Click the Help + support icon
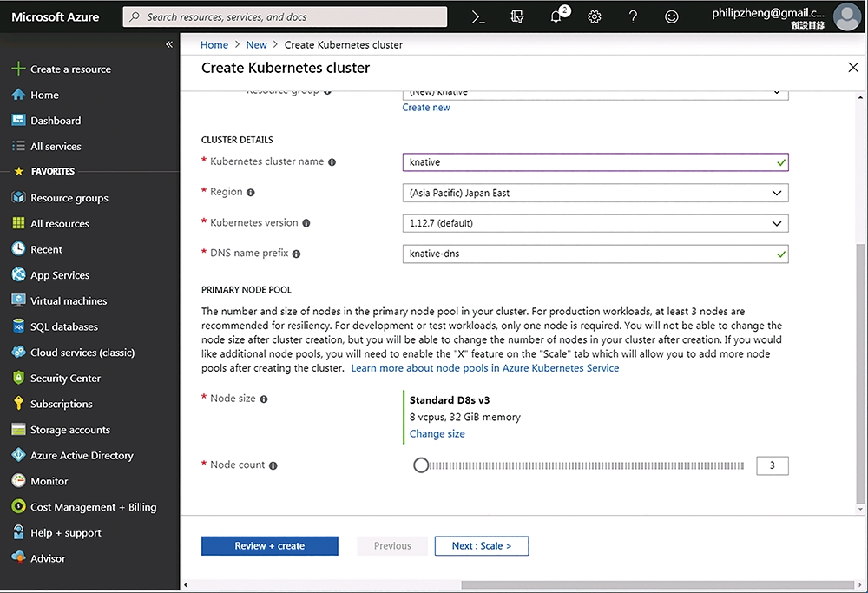Screen dimensions: 868x593 [x=18, y=532]
